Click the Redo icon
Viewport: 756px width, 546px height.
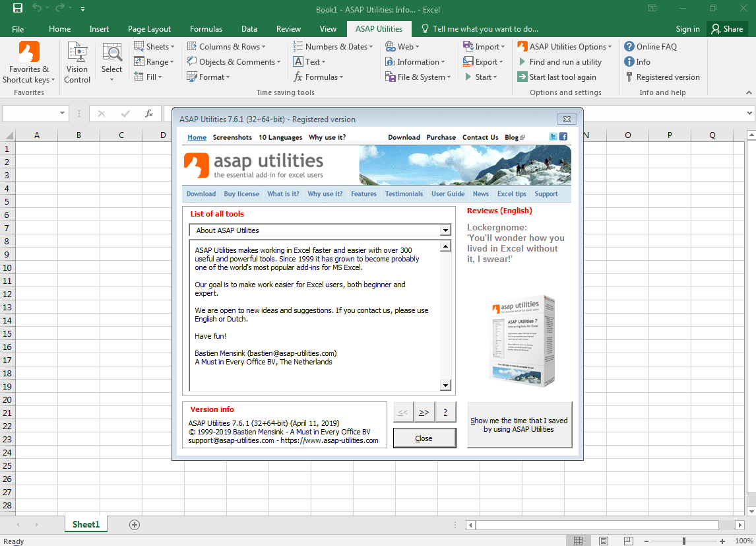(x=60, y=8)
